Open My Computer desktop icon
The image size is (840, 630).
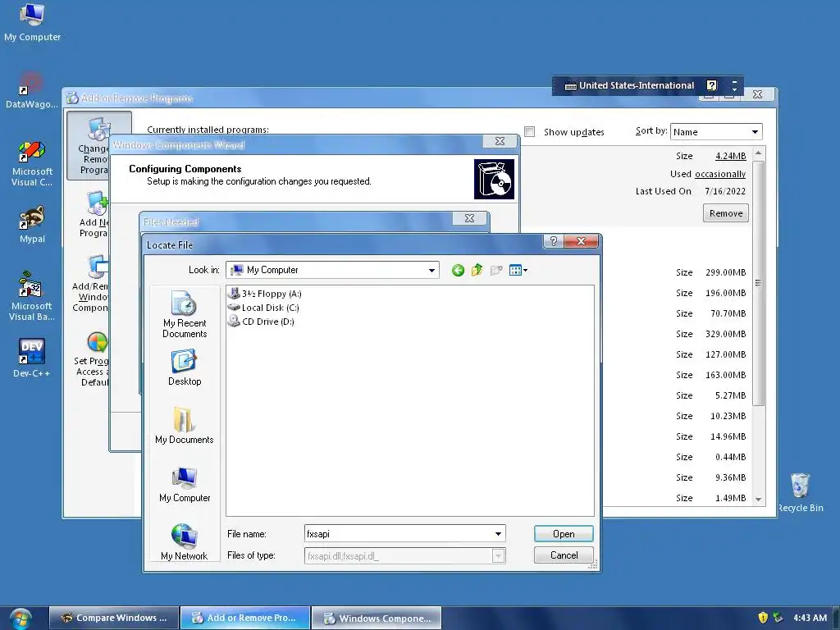click(x=32, y=22)
